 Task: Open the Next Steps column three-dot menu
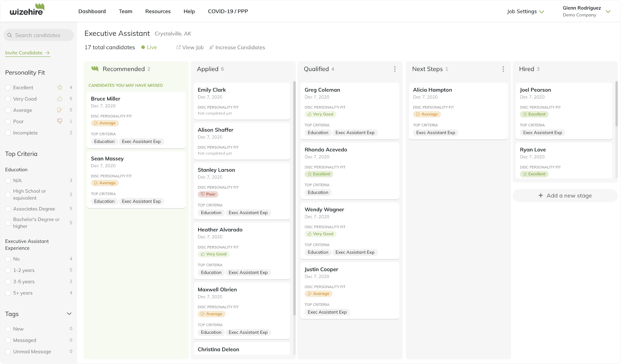503,69
